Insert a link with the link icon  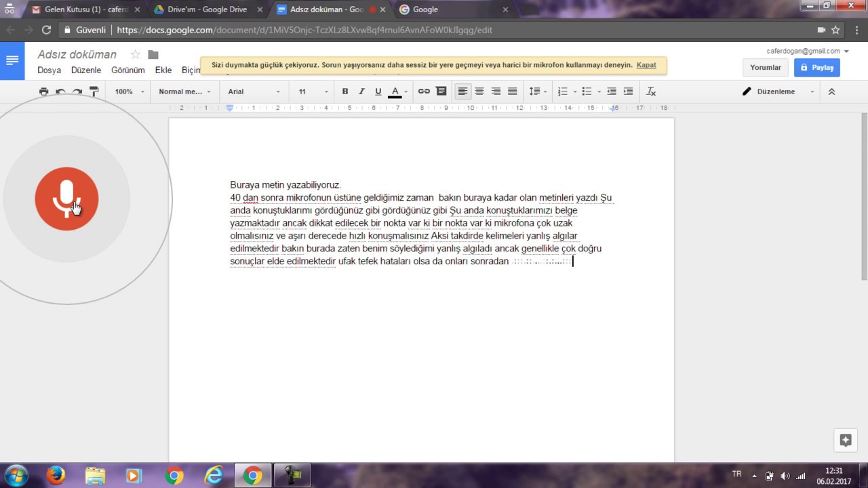424,91
